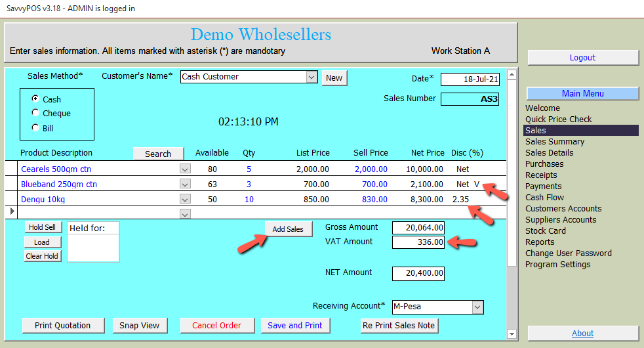The width and height of the screenshot is (644, 348).
Task: Choose Cheque as sales method
Action: [x=35, y=113]
